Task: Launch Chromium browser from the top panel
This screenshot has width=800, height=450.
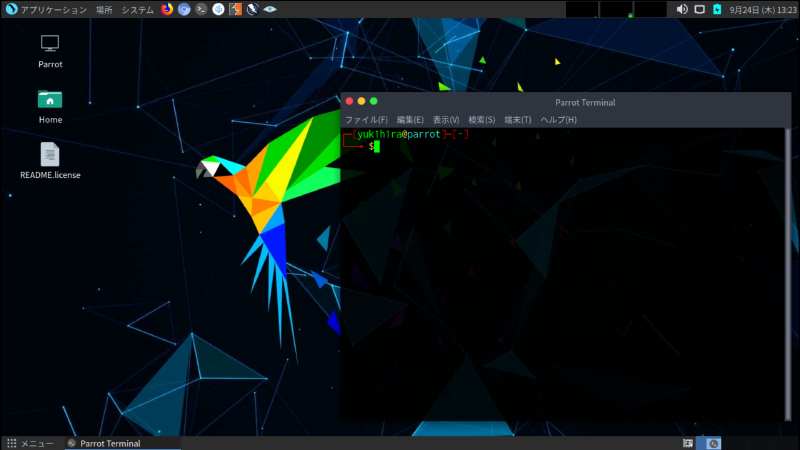Action: (x=184, y=9)
